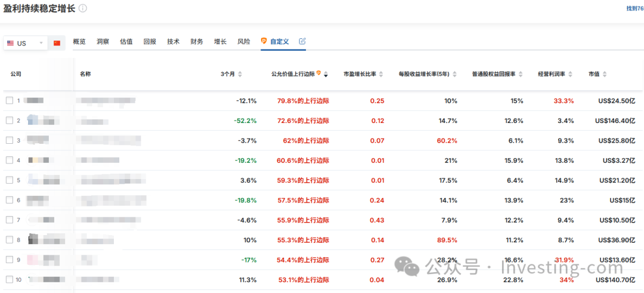The width and height of the screenshot is (644, 293).
Task: Click the Pro badge beside 公允价值上行边际 header
Action: click(x=318, y=73)
